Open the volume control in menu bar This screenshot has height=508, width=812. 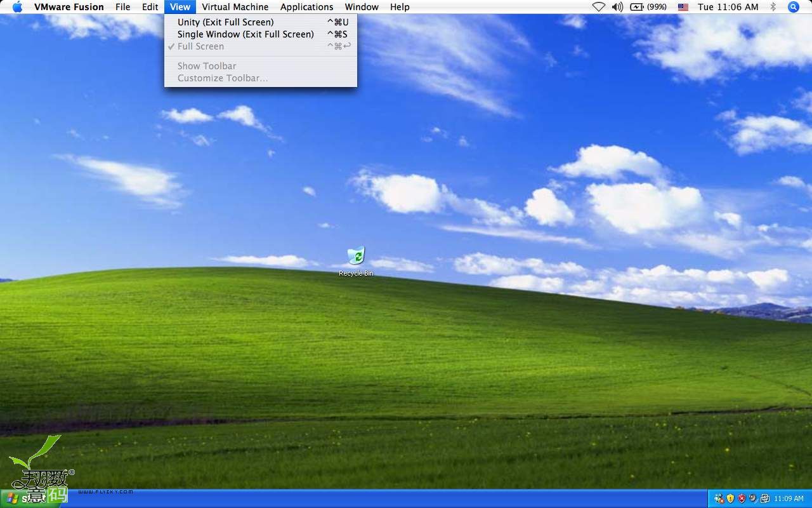click(x=617, y=7)
